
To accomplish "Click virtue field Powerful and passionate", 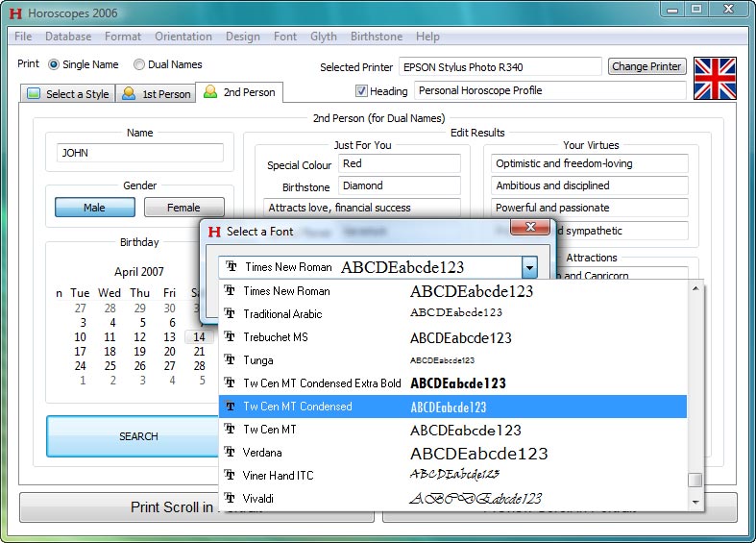I will (x=590, y=208).
